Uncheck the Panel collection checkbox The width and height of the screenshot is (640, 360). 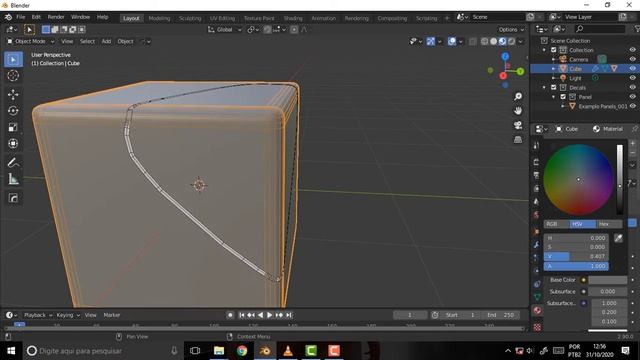(563, 97)
